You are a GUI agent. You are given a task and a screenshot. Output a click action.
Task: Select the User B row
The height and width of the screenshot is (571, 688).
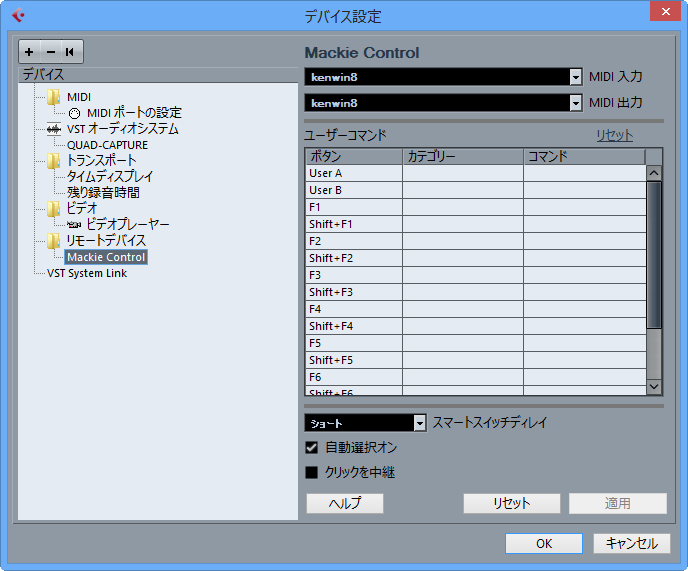(476, 190)
